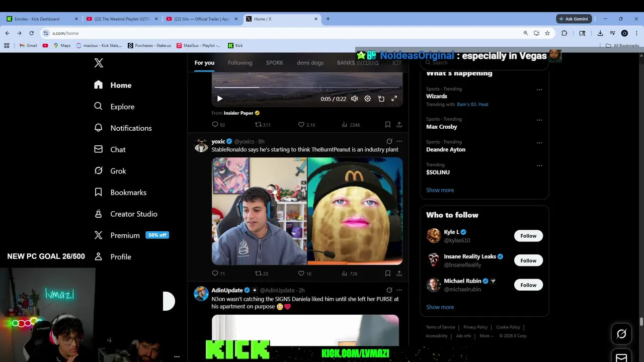Open Creator Studio

click(x=126, y=214)
